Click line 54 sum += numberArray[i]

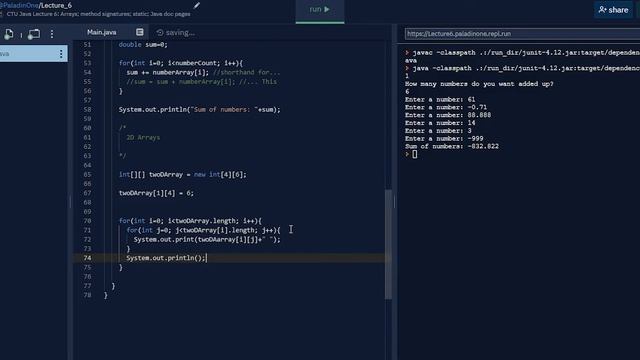(x=167, y=72)
